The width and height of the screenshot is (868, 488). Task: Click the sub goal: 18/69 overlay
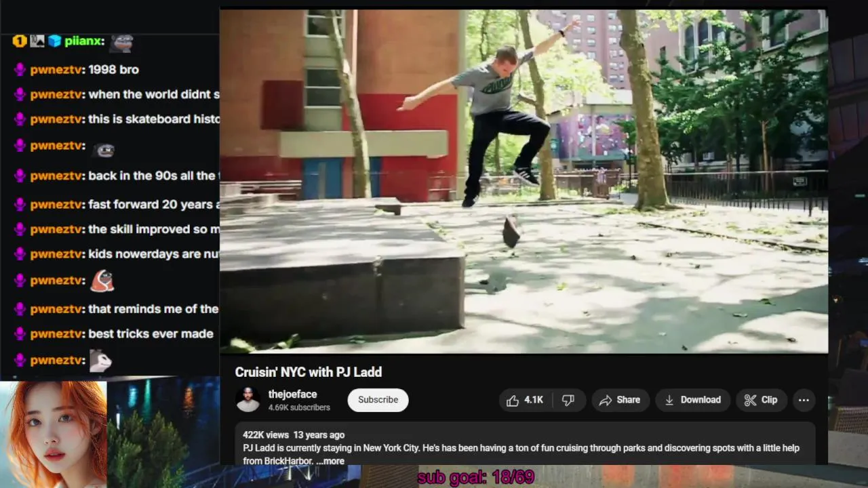(476, 477)
